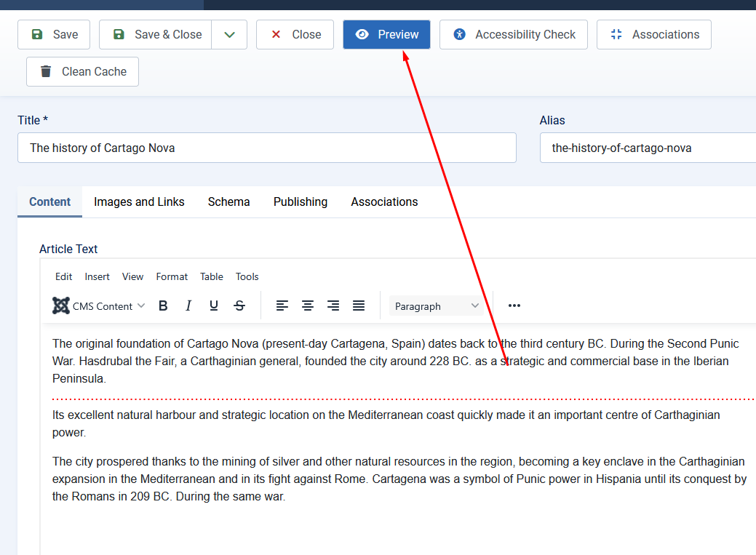Expand the Paragraph format dropdown

pyautogui.click(x=437, y=306)
